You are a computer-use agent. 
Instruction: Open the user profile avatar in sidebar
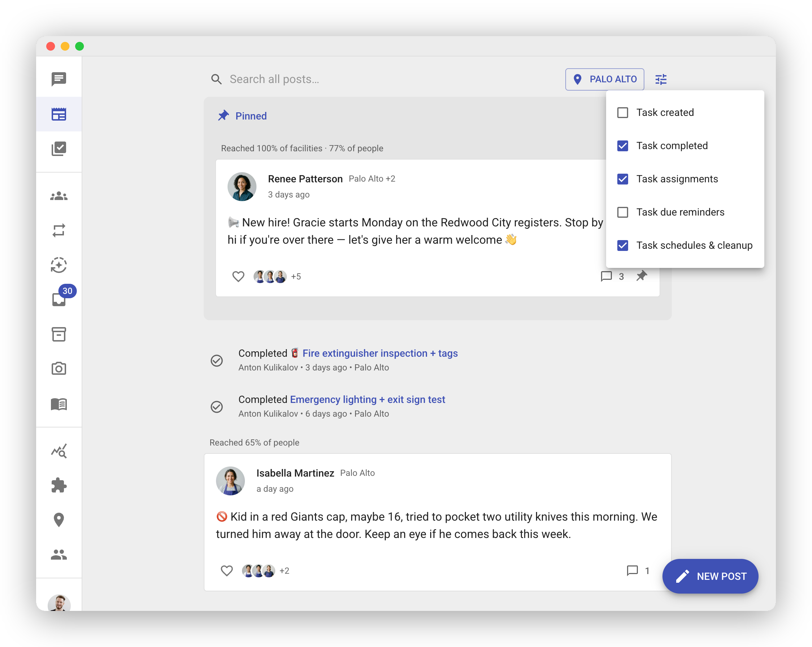tap(59, 603)
